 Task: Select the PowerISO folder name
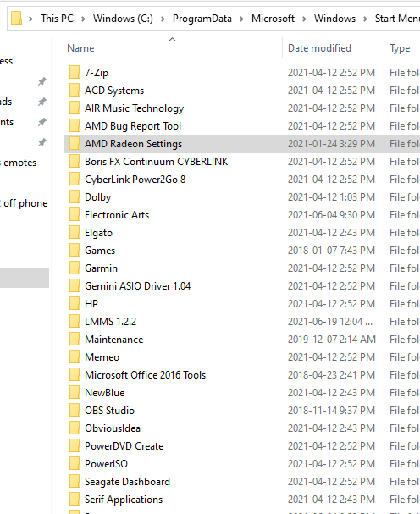coord(106,463)
